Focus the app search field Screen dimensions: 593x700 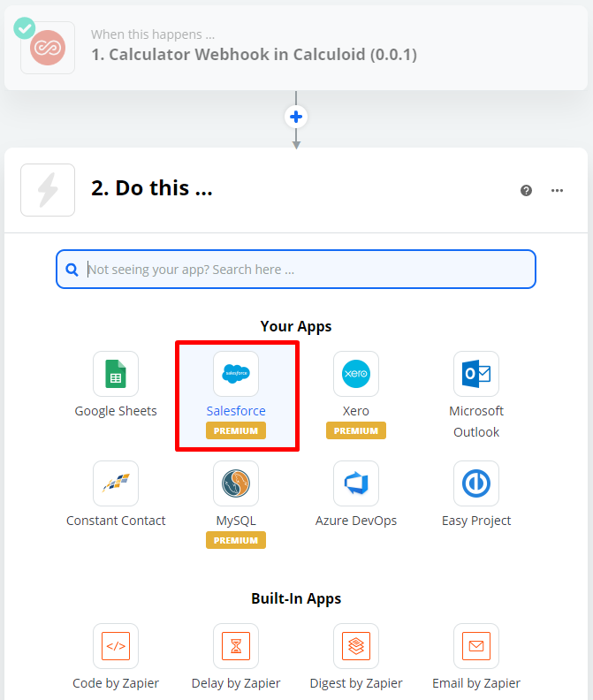(296, 270)
